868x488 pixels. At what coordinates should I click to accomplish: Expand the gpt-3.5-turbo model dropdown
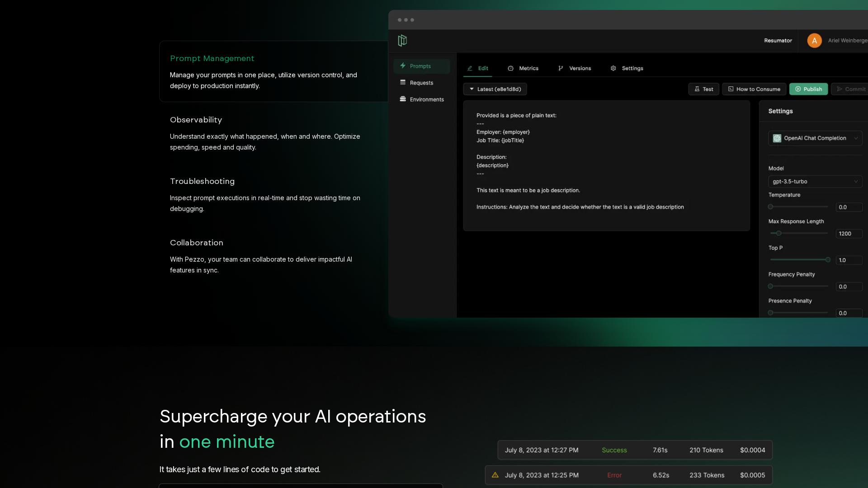[815, 182]
